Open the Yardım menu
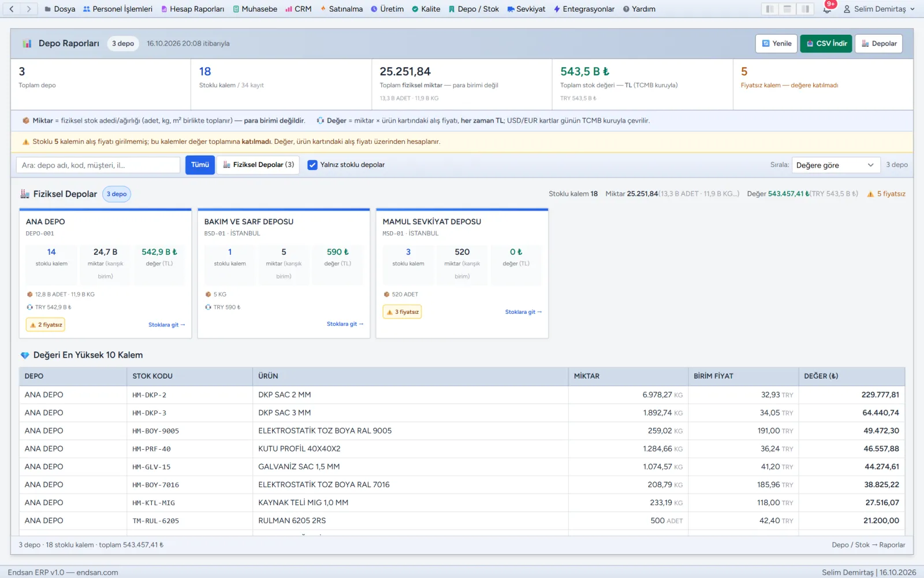This screenshot has height=578, width=924. (x=639, y=9)
